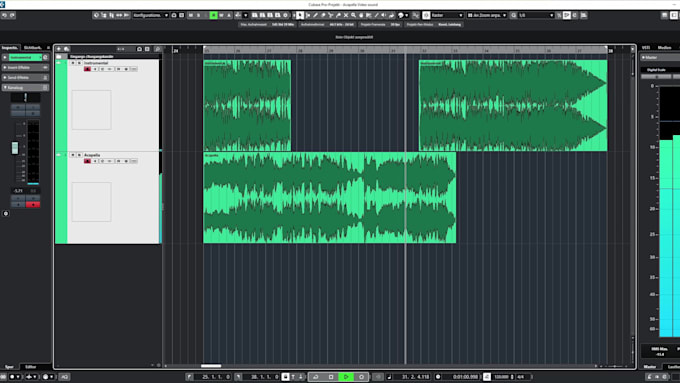Open the quantize preset 1/8 dropdown
Image resolution: width=680 pixels, height=383 pixels.
click(536, 15)
